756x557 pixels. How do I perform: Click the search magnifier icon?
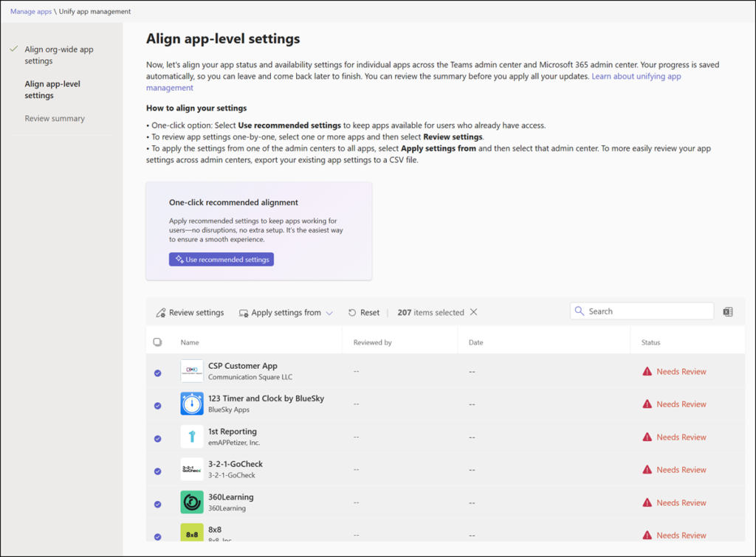(580, 311)
